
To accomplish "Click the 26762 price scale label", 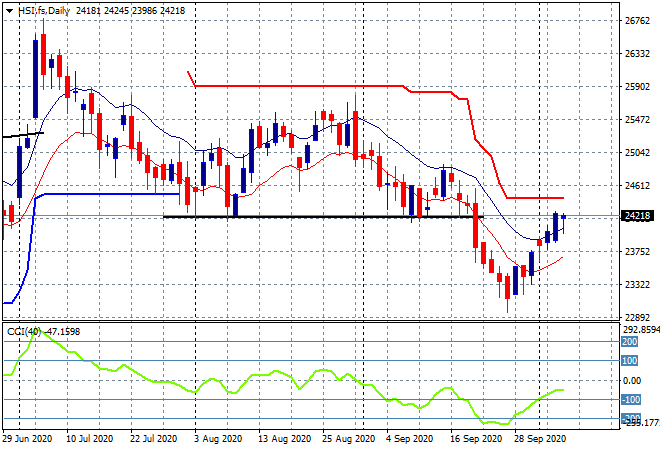I will point(637,21).
